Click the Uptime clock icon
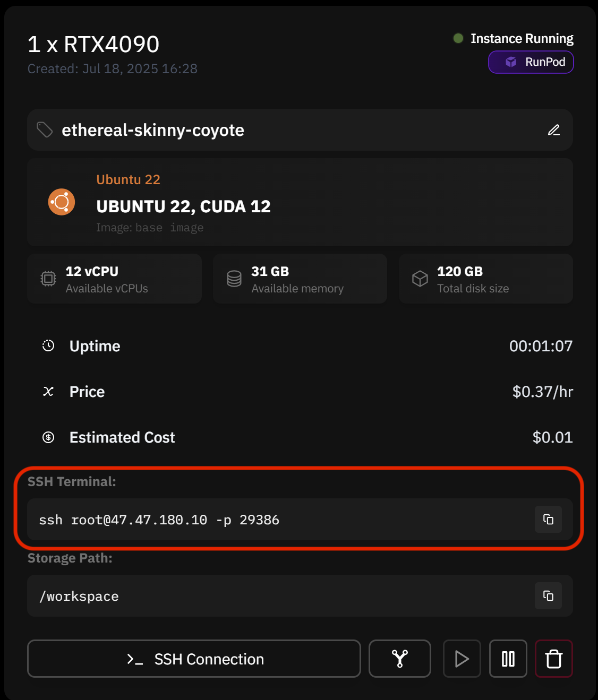 [x=48, y=345]
